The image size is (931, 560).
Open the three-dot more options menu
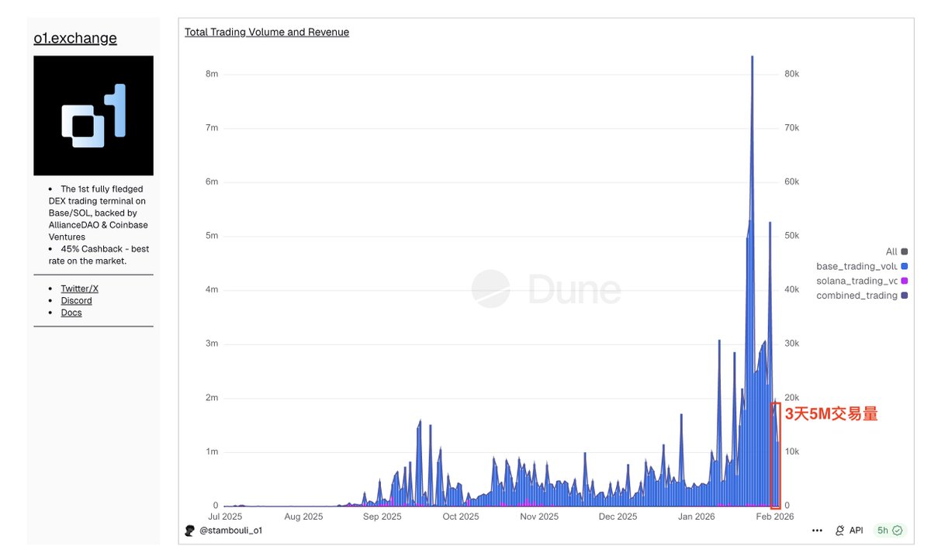[817, 531]
